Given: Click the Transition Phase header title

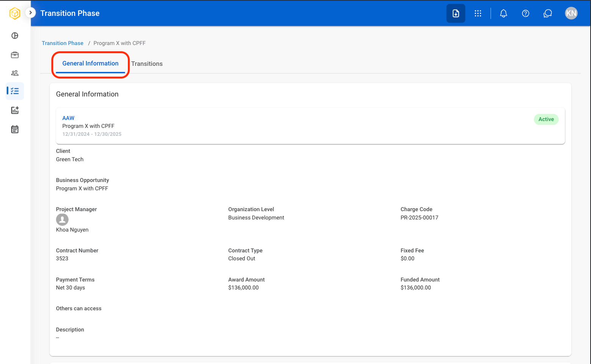Looking at the screenshot, I should pyautogui.click(x=70, y=13).
